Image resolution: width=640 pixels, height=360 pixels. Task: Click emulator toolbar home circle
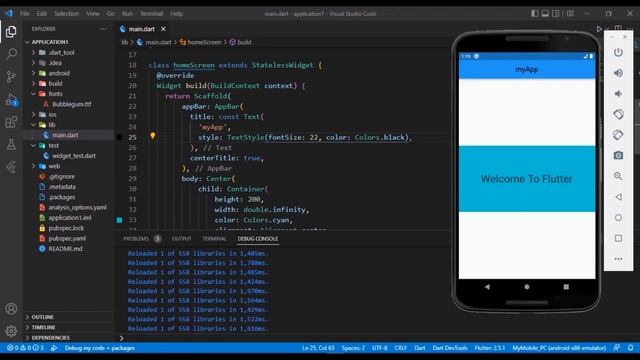tap(618, 218)
